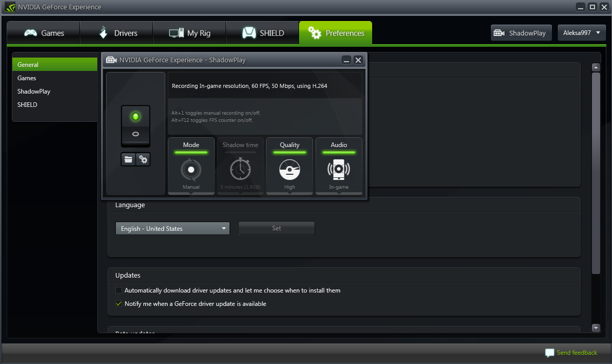Image resolution: width=612 pixels, height=364 pixels.
Task: Expand the English - United States language dropdown
Action: (x=172, y=228)
